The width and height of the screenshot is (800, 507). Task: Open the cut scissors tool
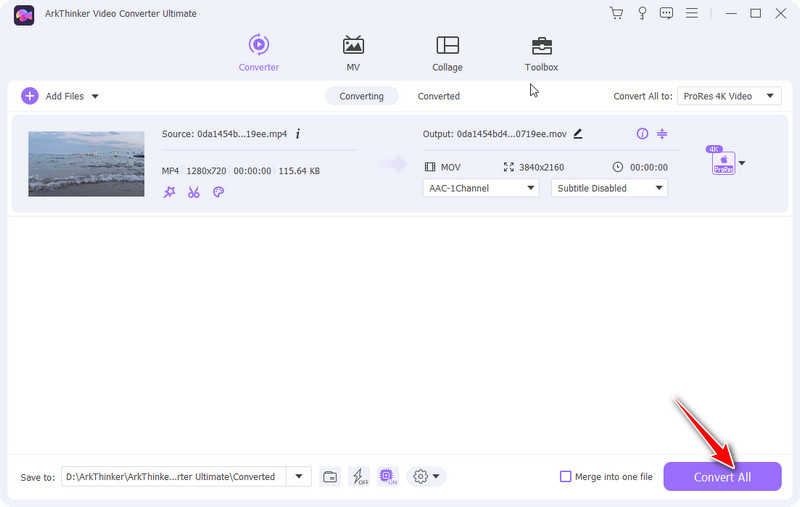tap(193, 192)
